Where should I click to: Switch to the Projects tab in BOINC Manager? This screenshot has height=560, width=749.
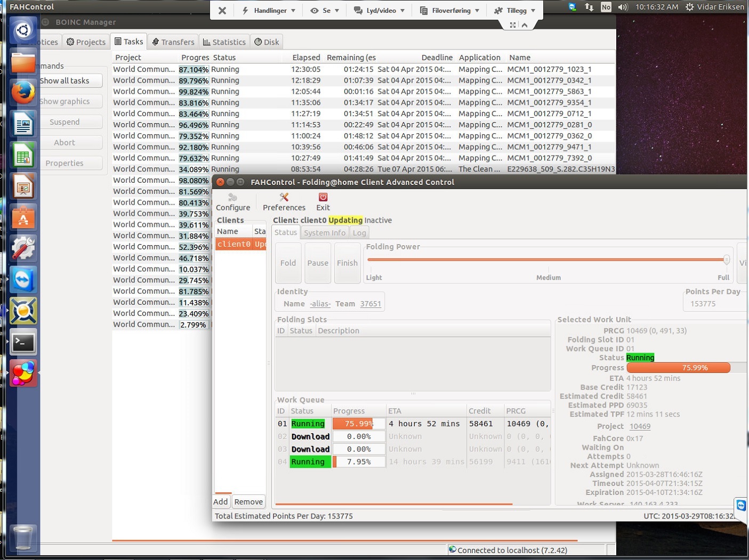coord(86,42)
